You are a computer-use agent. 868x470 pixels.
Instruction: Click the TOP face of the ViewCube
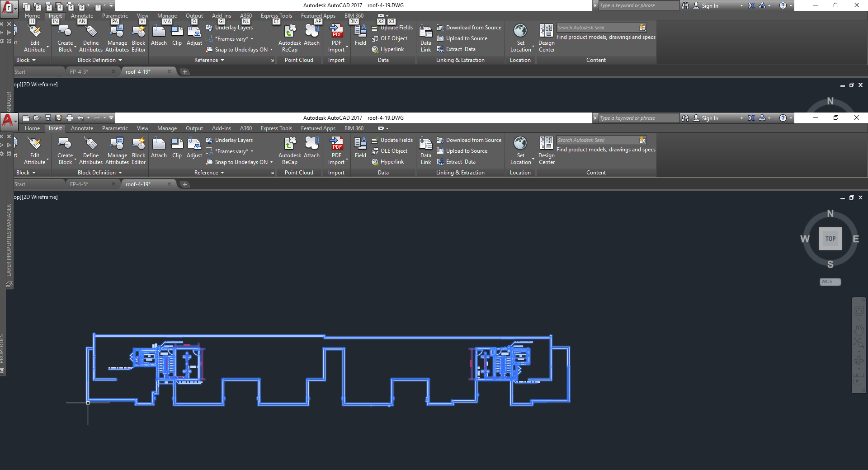[830, 239]
